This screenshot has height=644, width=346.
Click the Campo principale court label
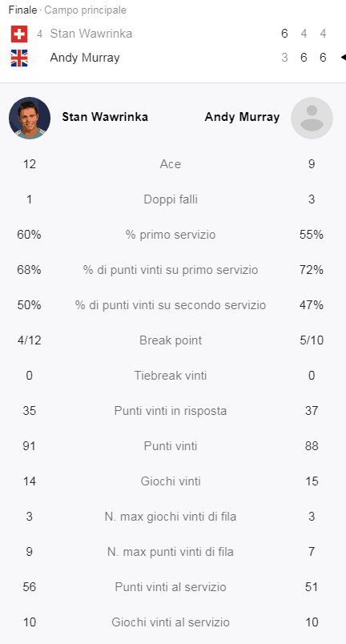[x=86, y=10]
